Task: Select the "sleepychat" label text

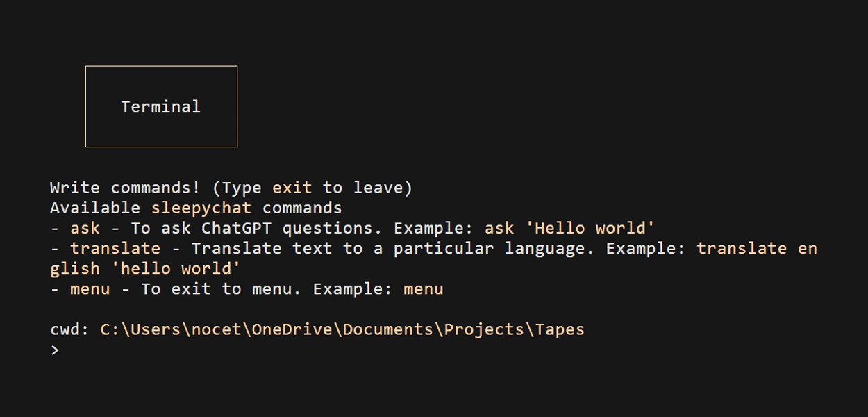Action: pos(201,208)
